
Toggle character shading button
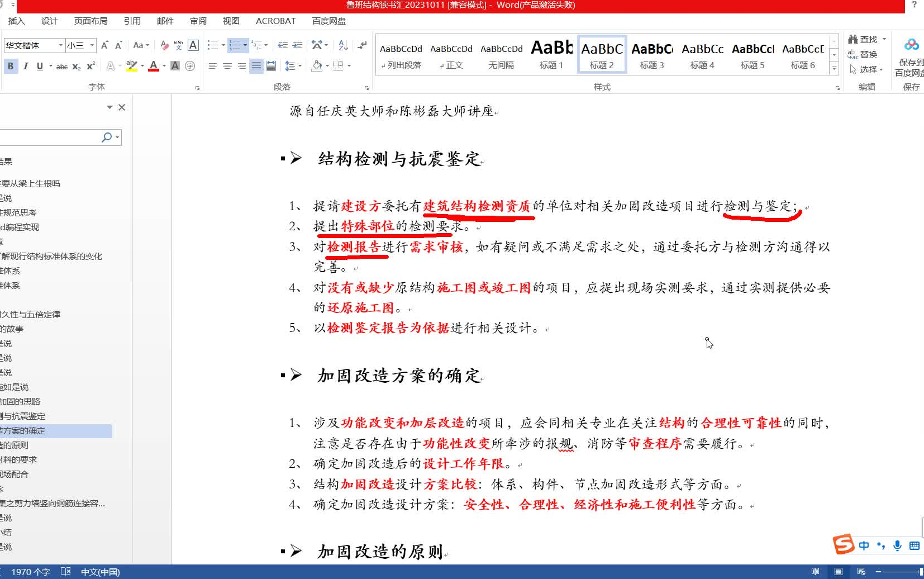point(175,66)
